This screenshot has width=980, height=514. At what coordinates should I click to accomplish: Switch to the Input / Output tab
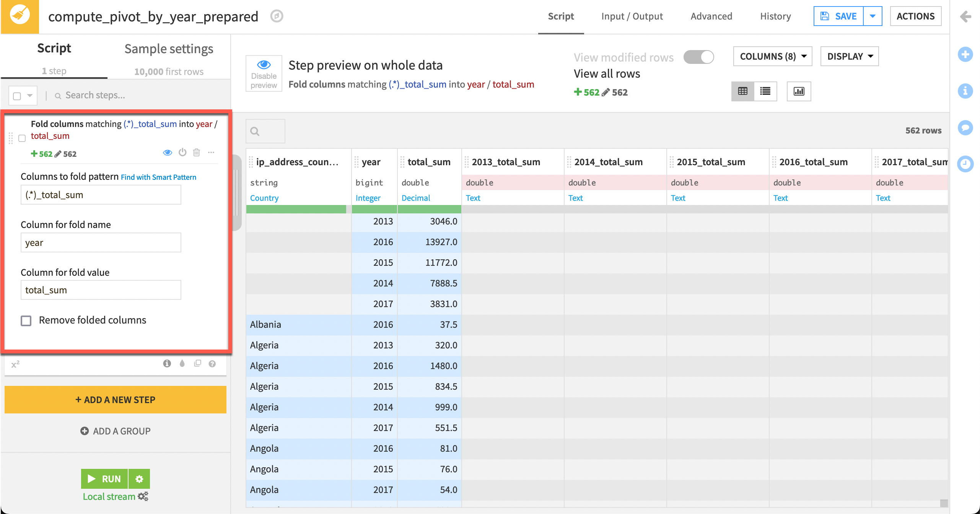click(632, 16)
